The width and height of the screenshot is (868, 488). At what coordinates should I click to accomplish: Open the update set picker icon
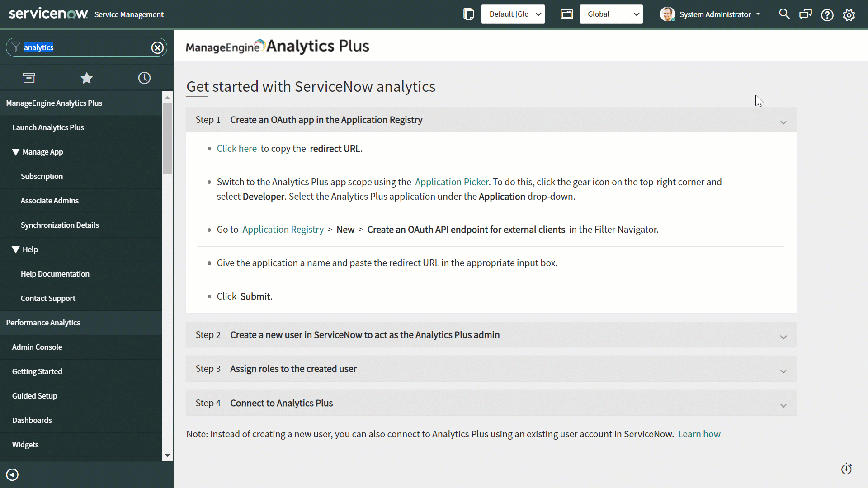point(469,14)
